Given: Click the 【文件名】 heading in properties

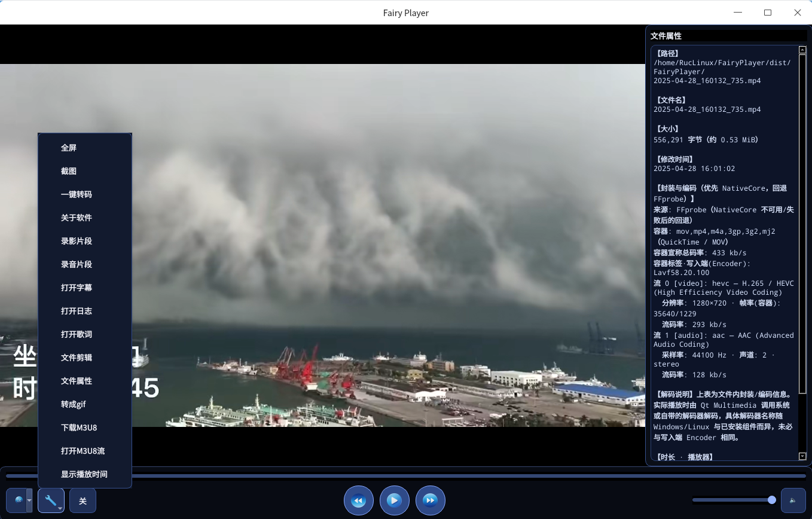Looking at the screenshot, I should [x=672, y=100].
